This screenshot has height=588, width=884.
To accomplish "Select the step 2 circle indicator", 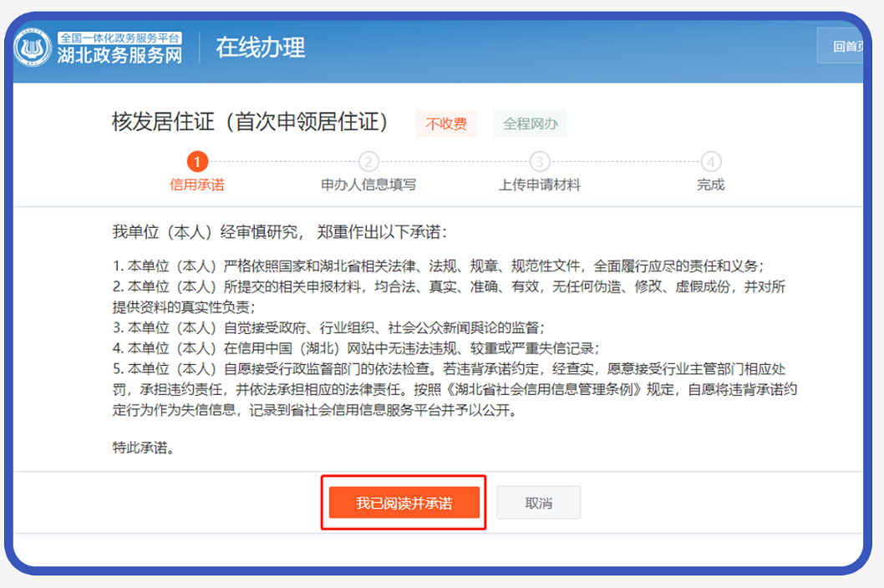I will click(368, 161).
